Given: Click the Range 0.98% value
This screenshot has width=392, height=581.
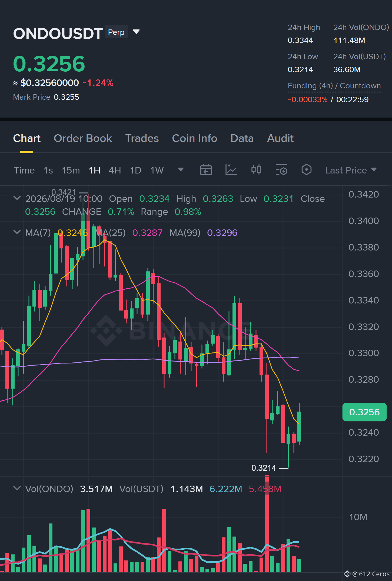Looking at the screenshot, I should tap(188, 212).
